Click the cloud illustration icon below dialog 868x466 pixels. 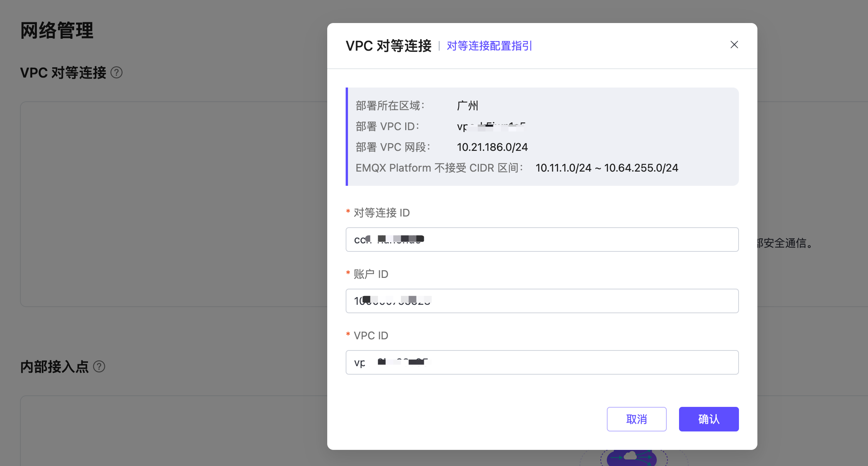pos(631,458)
